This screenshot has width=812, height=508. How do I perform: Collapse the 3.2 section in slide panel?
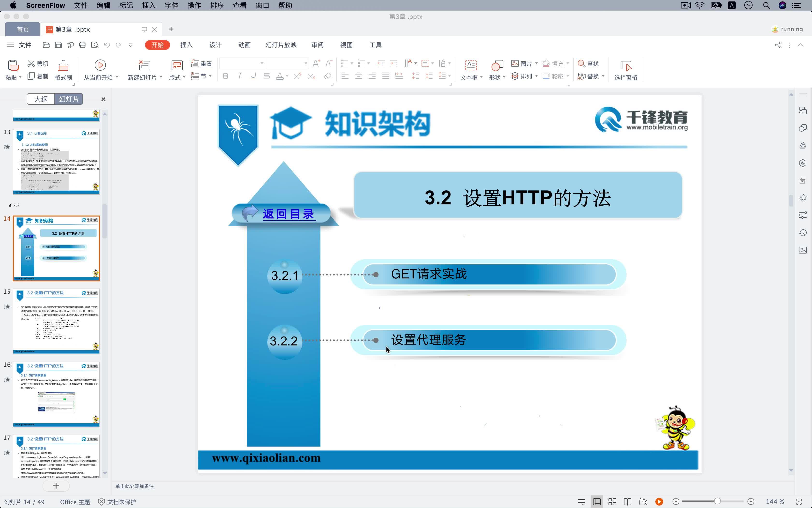click(10, 205)
